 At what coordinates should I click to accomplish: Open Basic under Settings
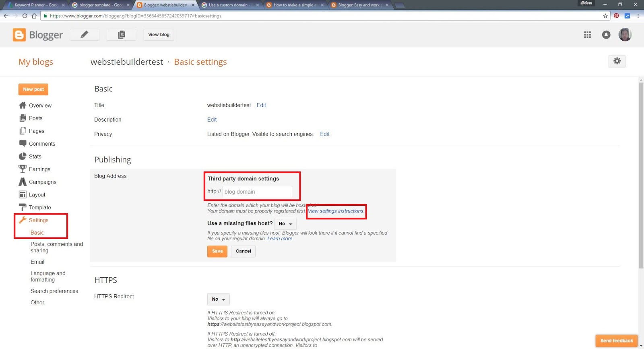(x=37, y=233)
